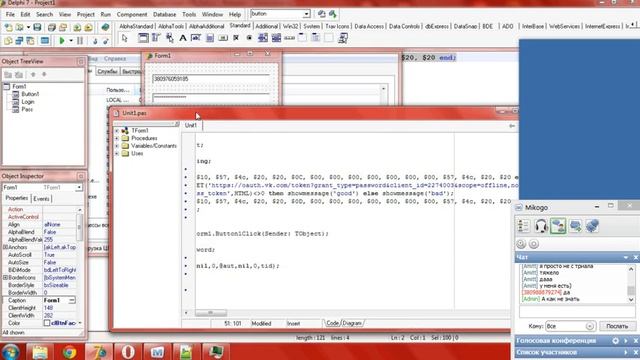Click the code editor horizontal scrollbar thumb
The height and width of the screenshot is (360, 640).
coord(211,313)
